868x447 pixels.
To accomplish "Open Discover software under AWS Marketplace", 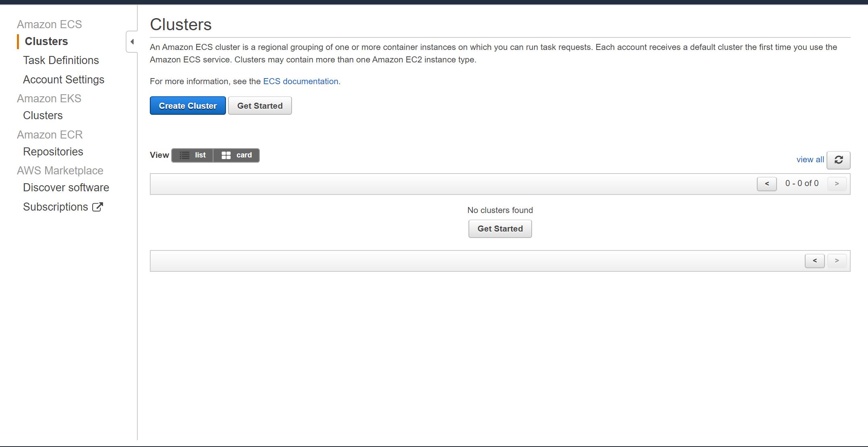I will coord(66,187).
